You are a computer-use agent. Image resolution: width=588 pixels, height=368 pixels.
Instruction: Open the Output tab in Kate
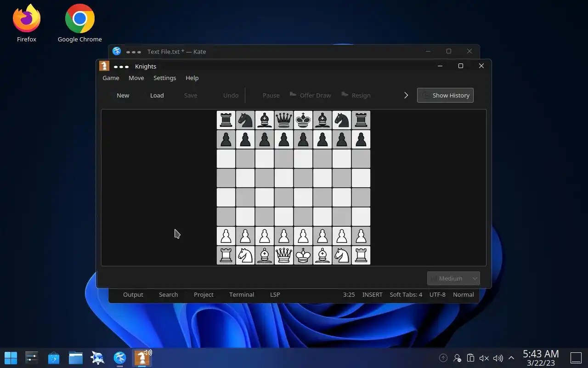click(133, 294)
